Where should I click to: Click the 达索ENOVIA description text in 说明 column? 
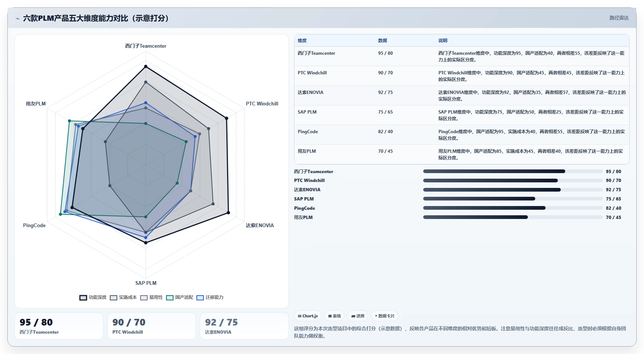[x=532, y=96]
